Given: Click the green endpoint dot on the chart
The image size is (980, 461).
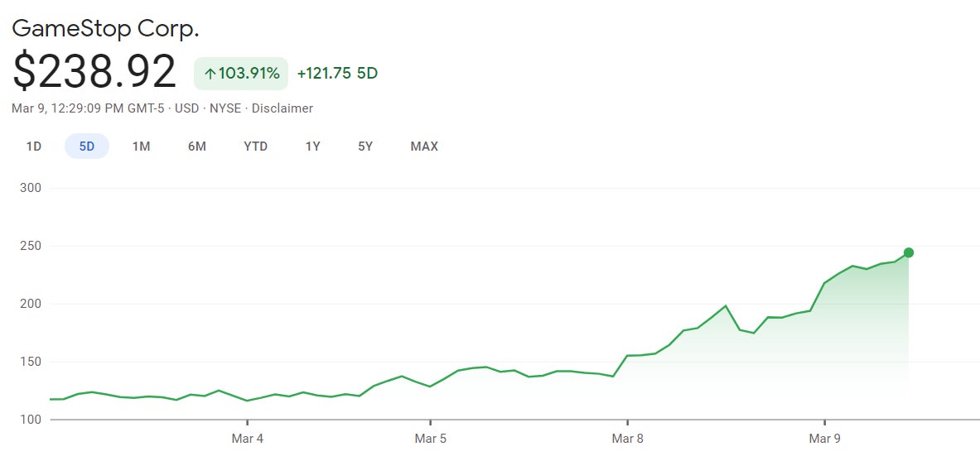Looking at the screenshot, I should coord(909,252).
